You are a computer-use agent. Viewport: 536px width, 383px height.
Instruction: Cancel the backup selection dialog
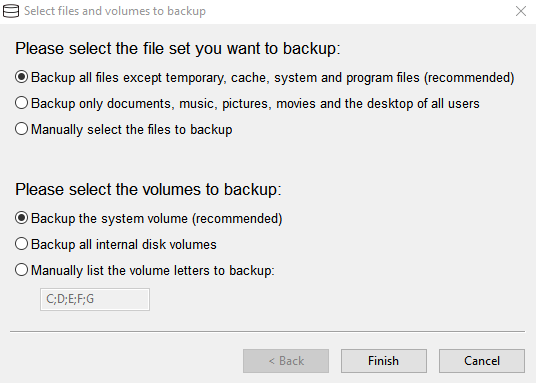tap(482, 361)
